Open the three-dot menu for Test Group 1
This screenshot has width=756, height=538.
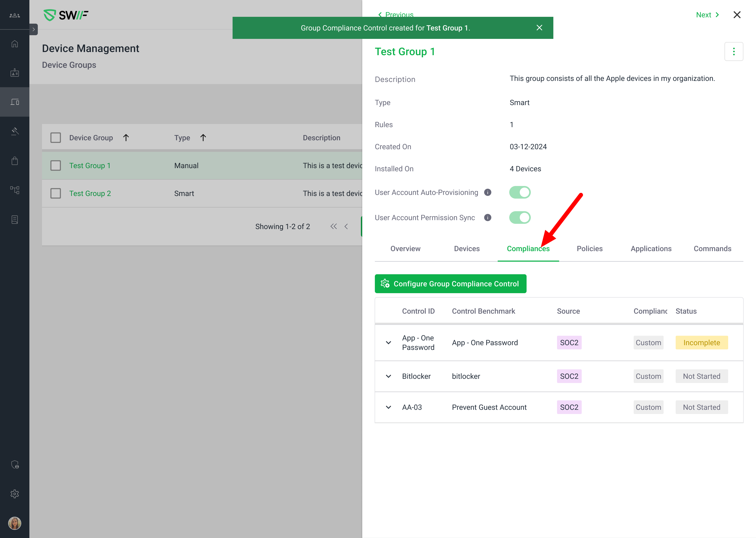tap(733, 51)
